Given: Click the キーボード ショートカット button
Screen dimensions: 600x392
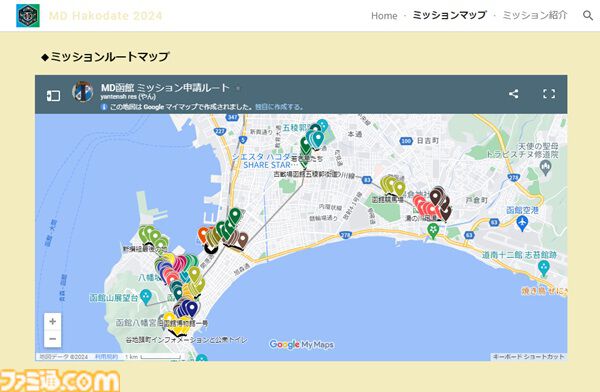Looking at the screenshot, I should click(x=528, y=356).
